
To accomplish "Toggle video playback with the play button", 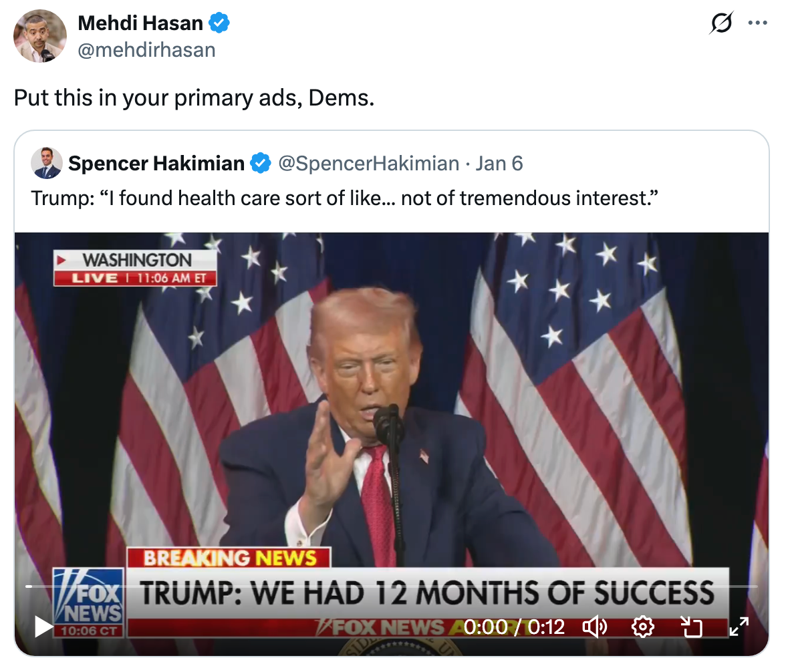I will pos(42,627).
